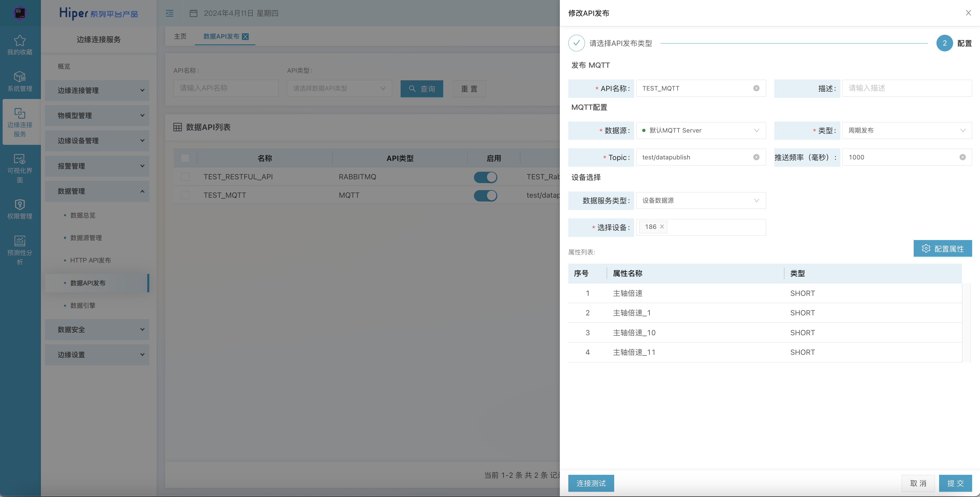
Task: Expand 边缘设备管理 menu group
Action: click(x=97, y=141)
